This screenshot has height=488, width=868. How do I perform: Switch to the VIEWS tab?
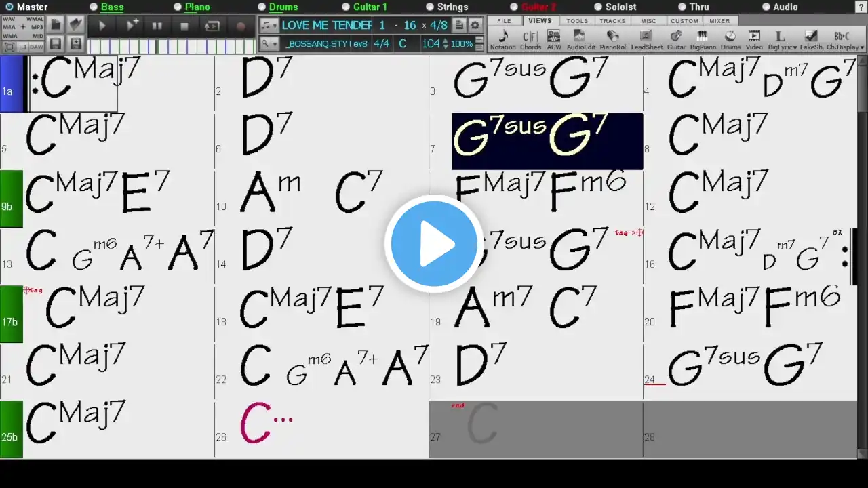[x=540, y=21]
